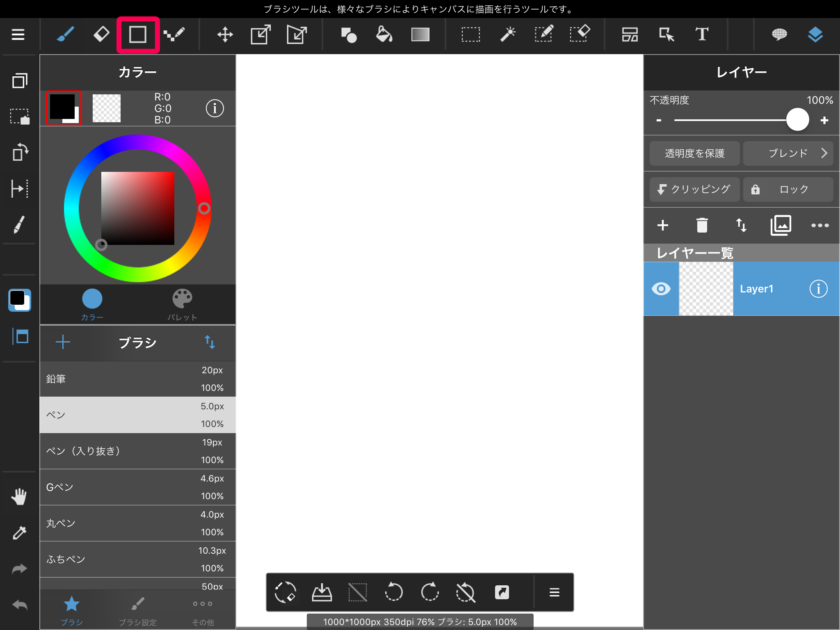The width and height of the screenshot is (840, 630).
Task: Select the ふちペン brush
Action: 138,559
